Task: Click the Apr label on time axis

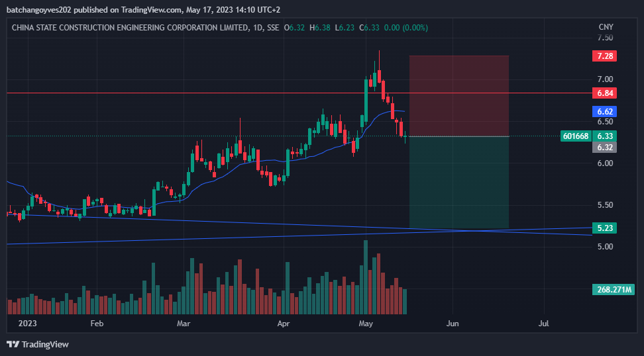Action: point(284,324)
